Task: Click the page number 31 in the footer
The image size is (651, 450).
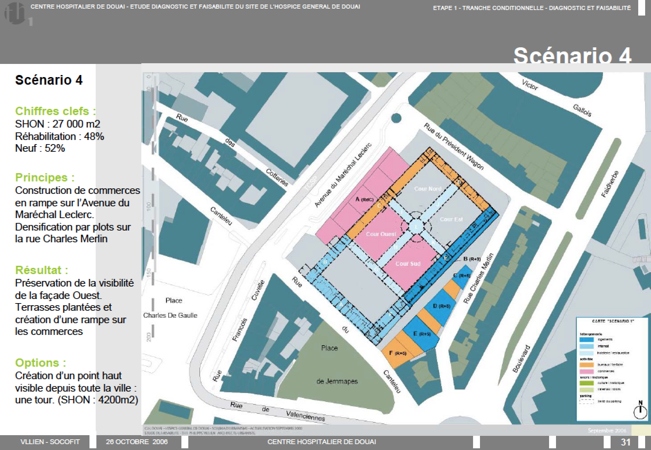Action: (626, 441)
